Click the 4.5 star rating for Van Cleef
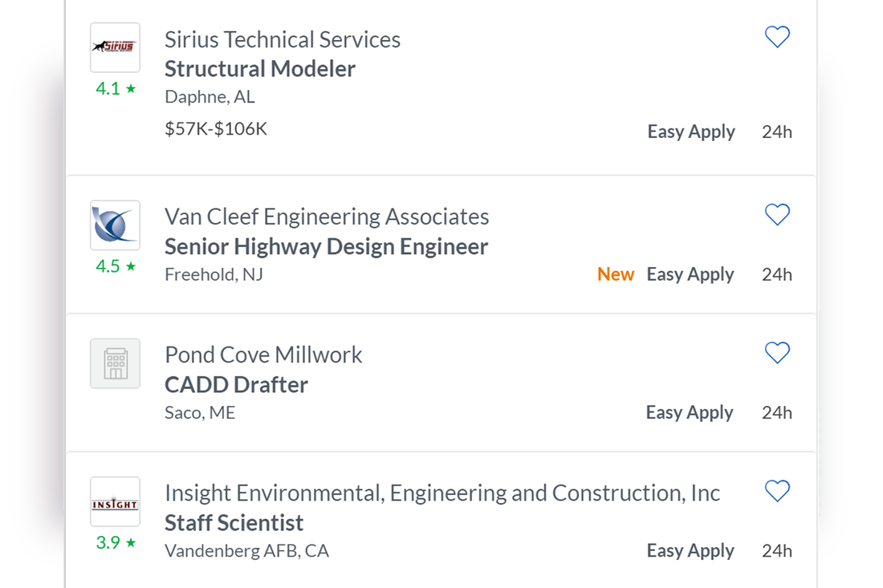Image resolution: width=883 pixels, height=588 pixels. (x=116, y=266)
